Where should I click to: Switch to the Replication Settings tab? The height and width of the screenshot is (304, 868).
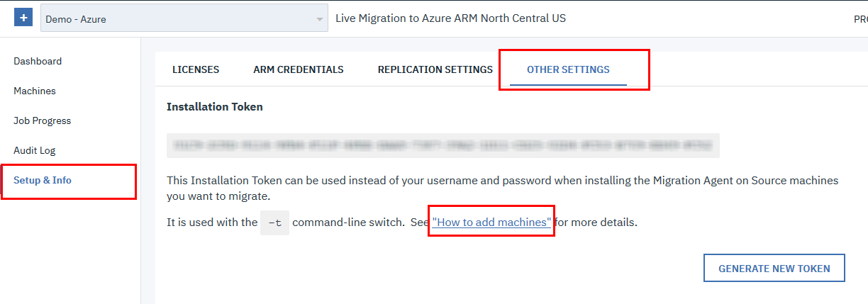click(x=435, y=69)
